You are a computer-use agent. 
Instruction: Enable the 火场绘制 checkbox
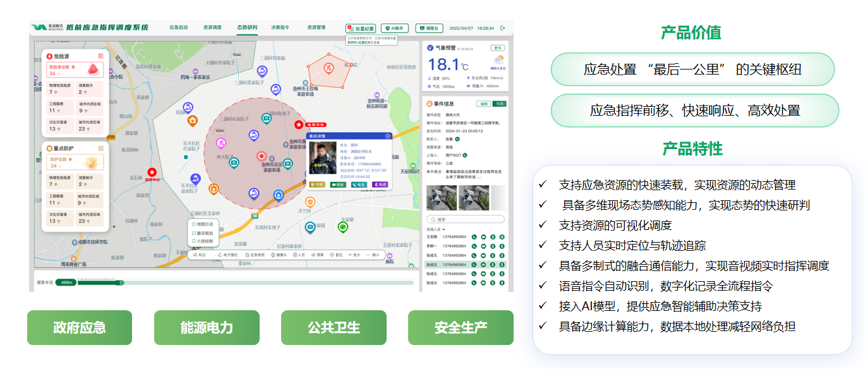point(194,241)
